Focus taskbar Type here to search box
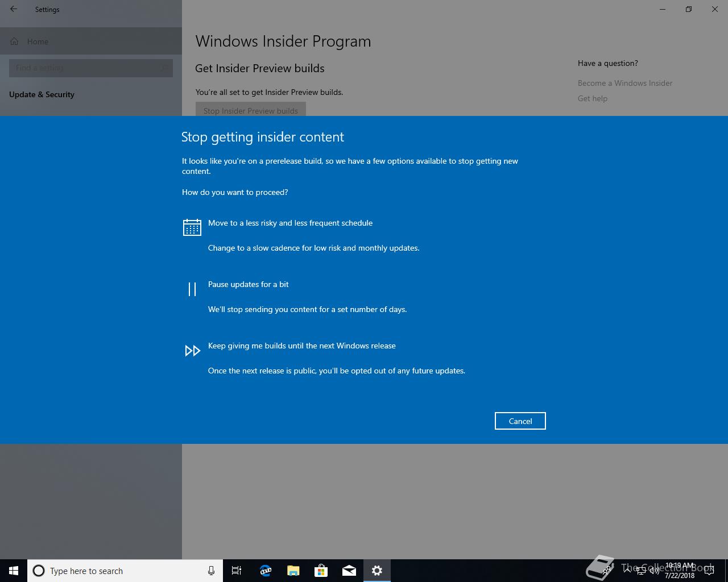The image size is (728, 582). [125, 571]
